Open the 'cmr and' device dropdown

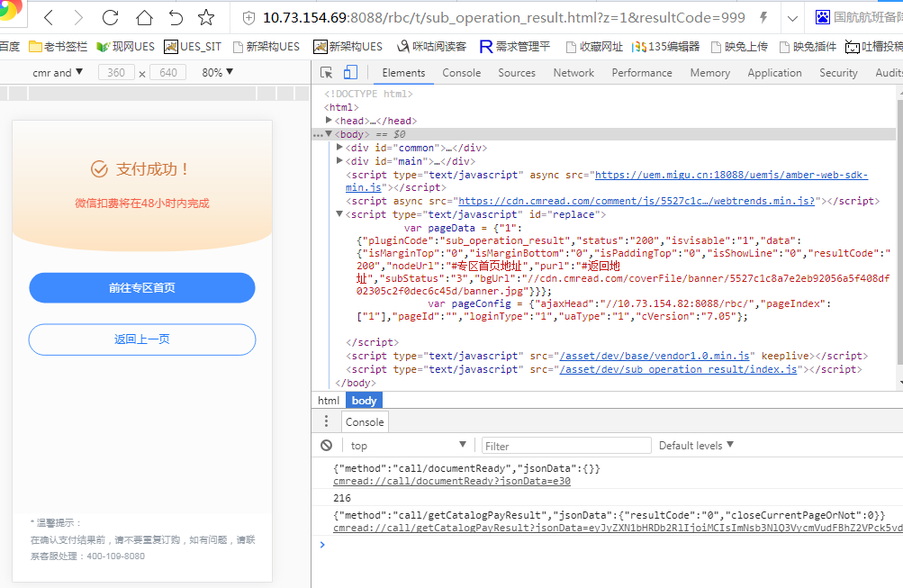coord(58,73)
